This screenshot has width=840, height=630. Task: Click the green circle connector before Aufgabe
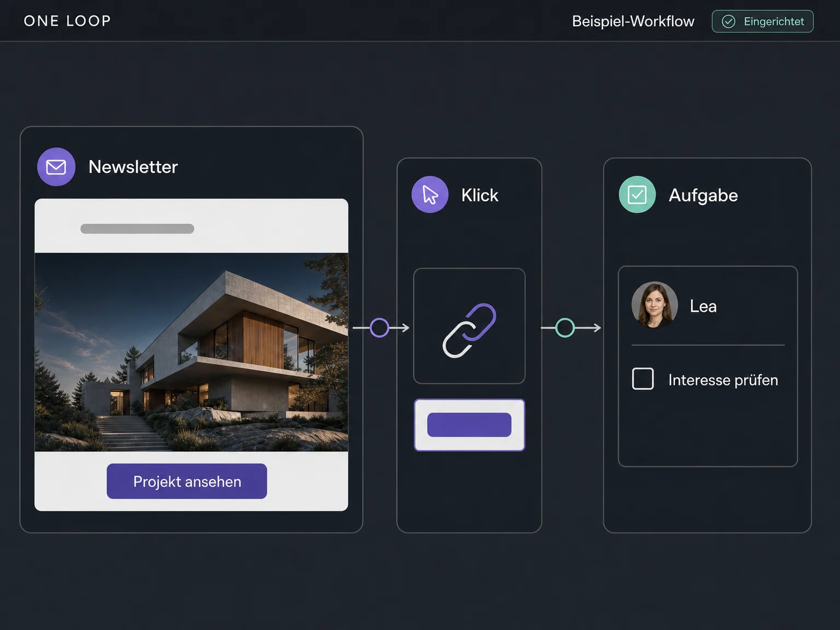pos(565,328)
